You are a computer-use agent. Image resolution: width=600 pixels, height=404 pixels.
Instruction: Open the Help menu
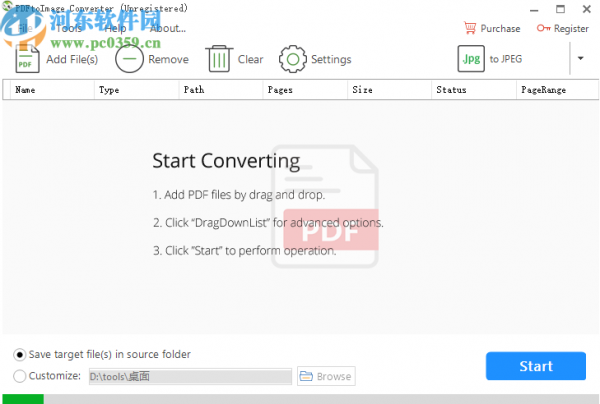click(115, 28)
